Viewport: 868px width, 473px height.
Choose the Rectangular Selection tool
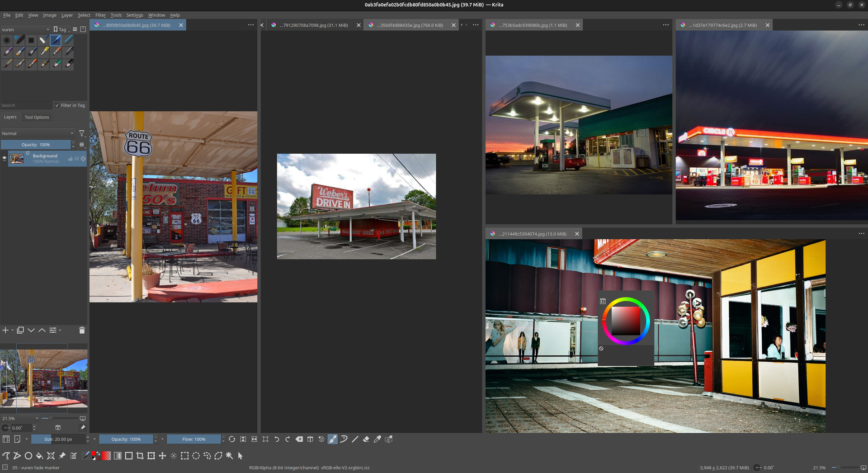[184, 456]
